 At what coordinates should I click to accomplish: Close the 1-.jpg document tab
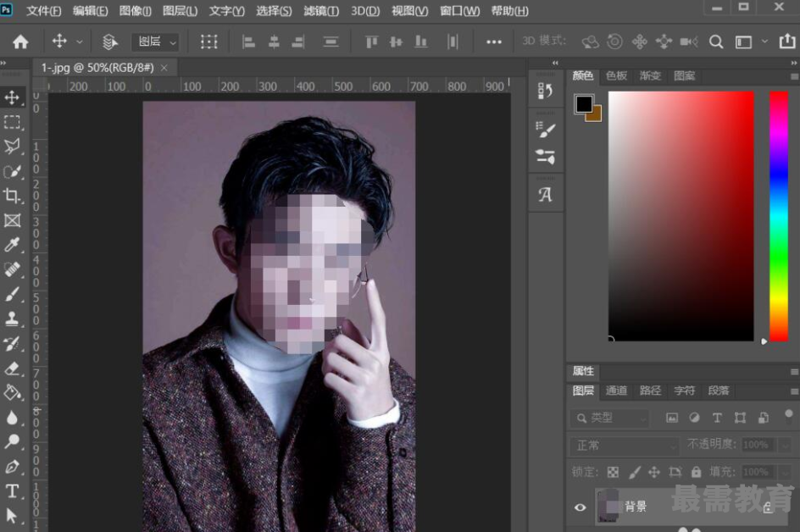164,68
